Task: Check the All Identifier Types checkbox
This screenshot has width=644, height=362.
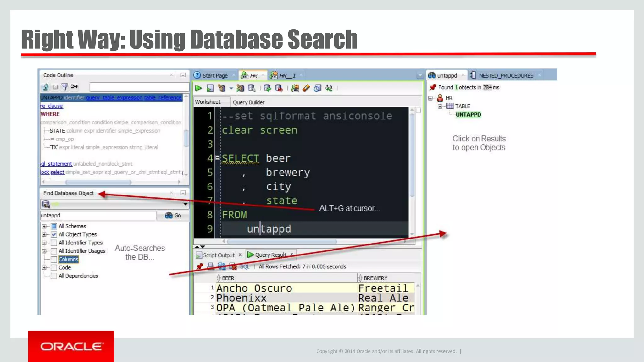Action: point(54,243)
